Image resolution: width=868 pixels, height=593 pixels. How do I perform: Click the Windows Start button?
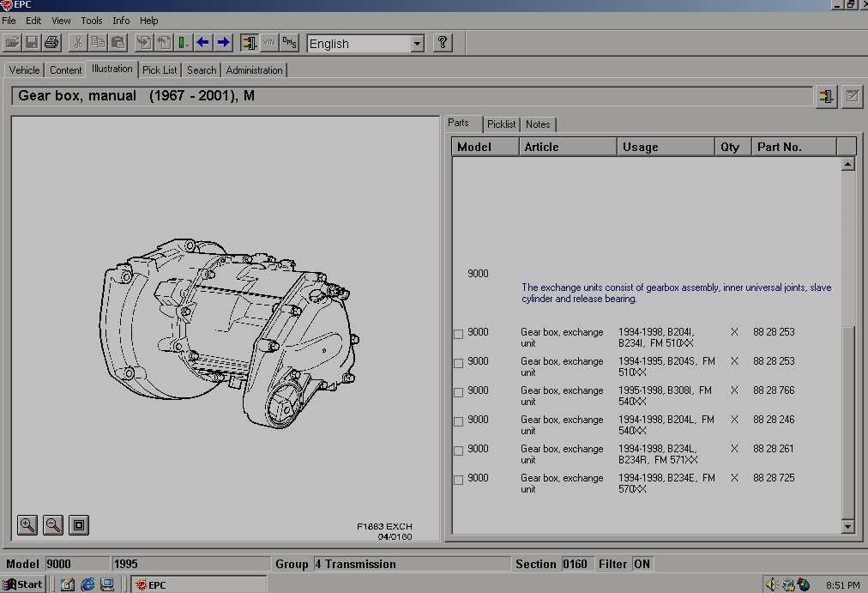(x=23, y=584)
